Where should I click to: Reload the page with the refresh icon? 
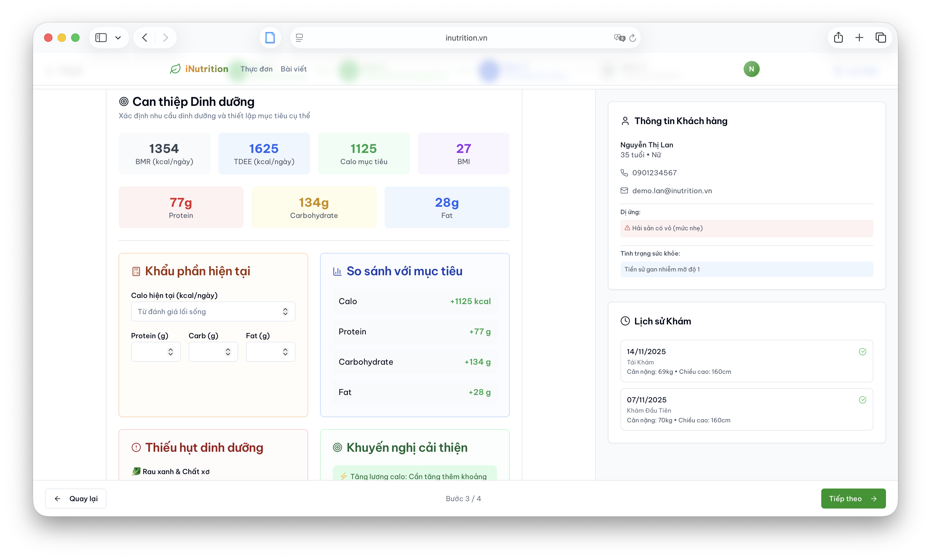click(633, 38)
